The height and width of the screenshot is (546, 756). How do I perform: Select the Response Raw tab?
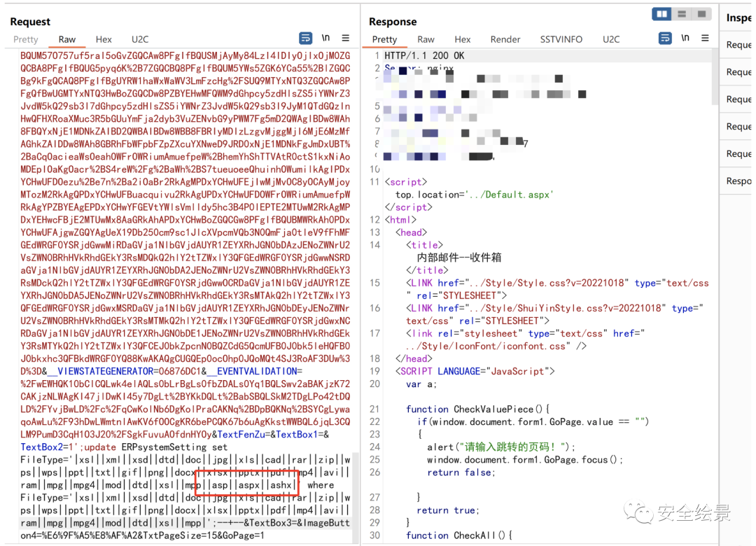click(x=426, y=40)
